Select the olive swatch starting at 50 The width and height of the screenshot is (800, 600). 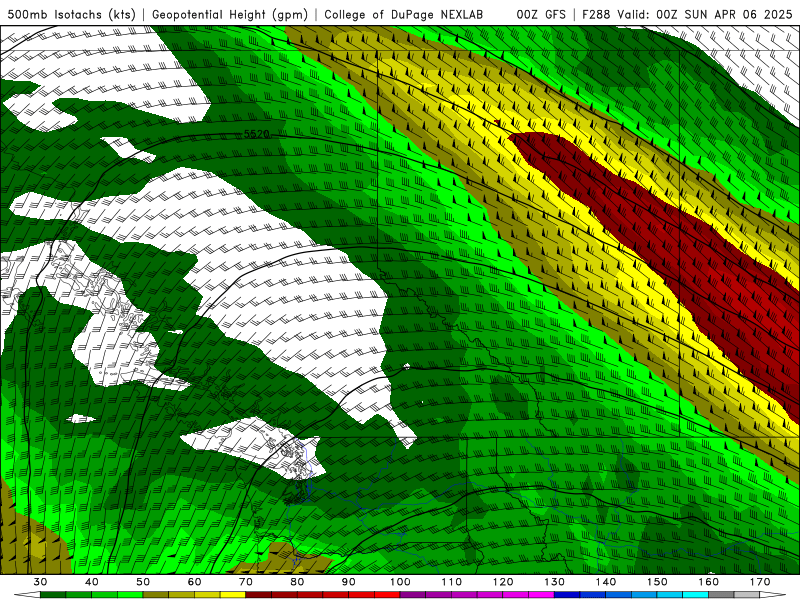(156, 595)
